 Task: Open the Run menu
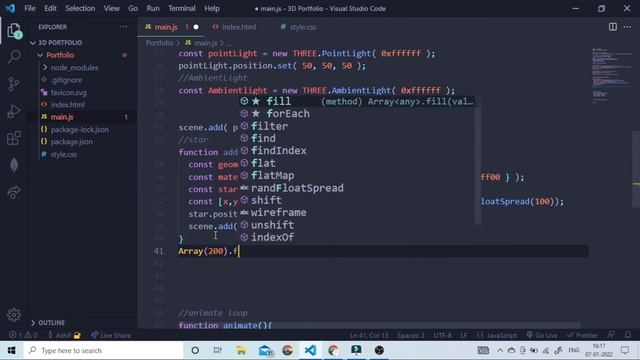pos(153,8)
